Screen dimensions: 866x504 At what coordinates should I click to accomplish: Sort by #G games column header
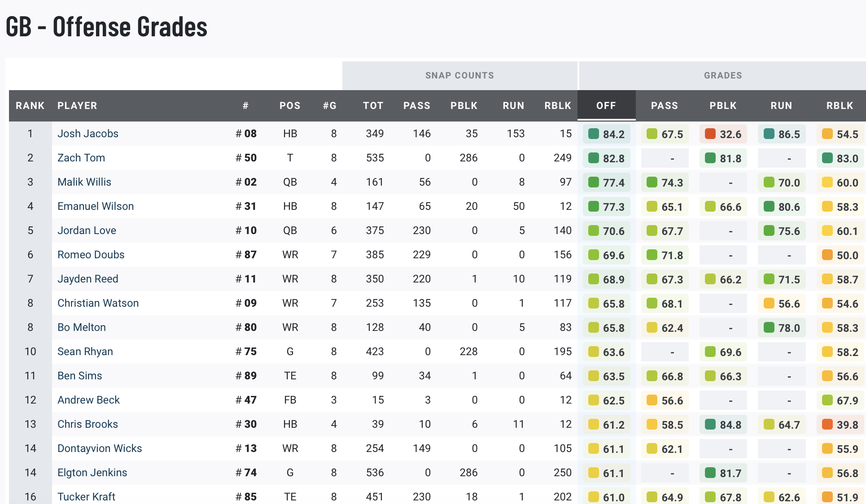(330, 106)
